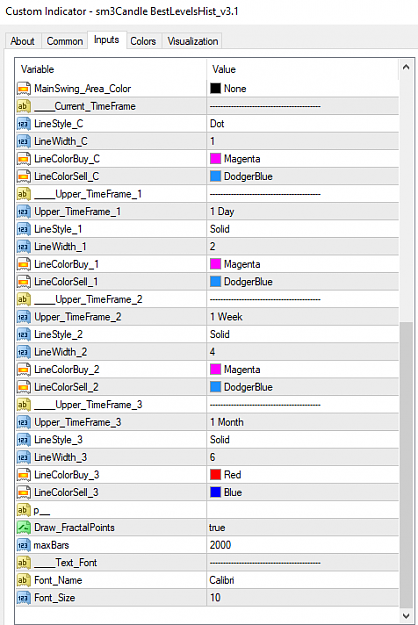
Task: Click the 123 icon next to LineStyle_2
Action: tap(24, 334)
